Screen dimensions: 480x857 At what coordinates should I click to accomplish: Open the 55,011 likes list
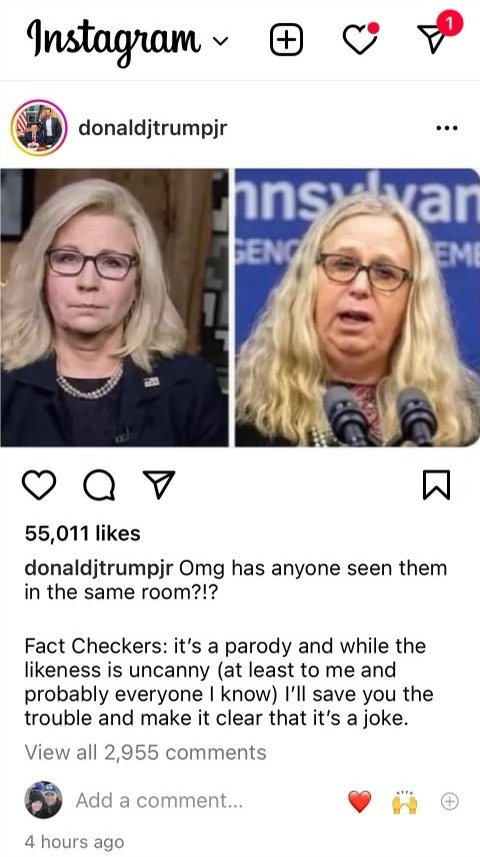(x=83, y=533)
